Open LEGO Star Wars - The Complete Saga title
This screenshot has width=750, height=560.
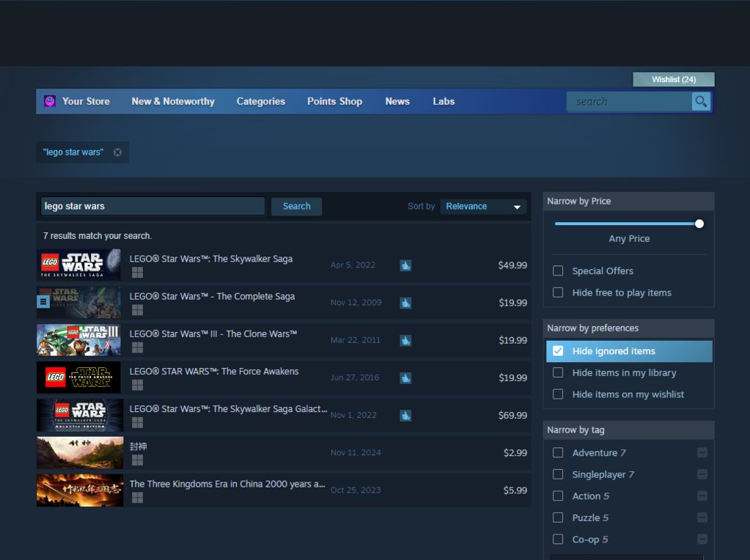click(x=212, y=297)
